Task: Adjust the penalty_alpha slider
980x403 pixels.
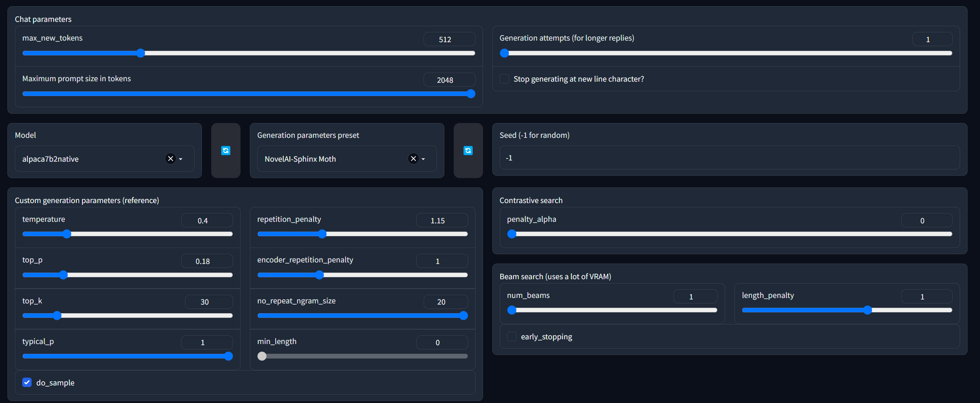Action: click(x=512, y=234)
